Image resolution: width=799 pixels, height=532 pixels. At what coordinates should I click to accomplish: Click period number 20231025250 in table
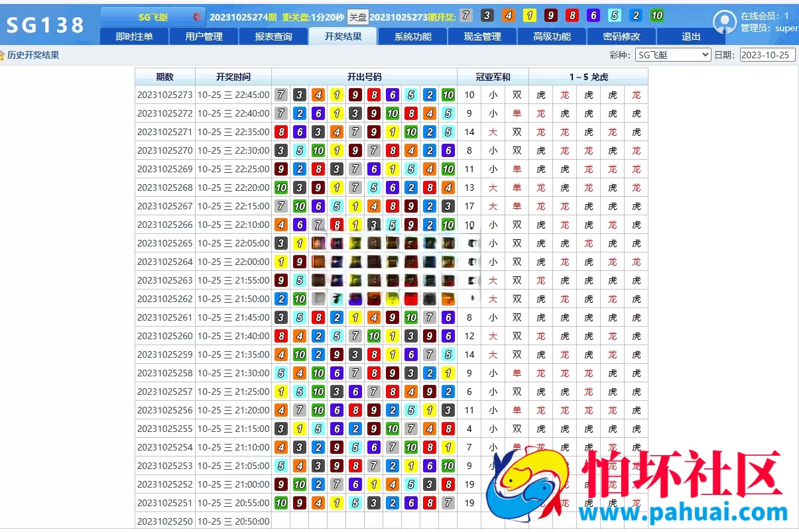[165, 521]
